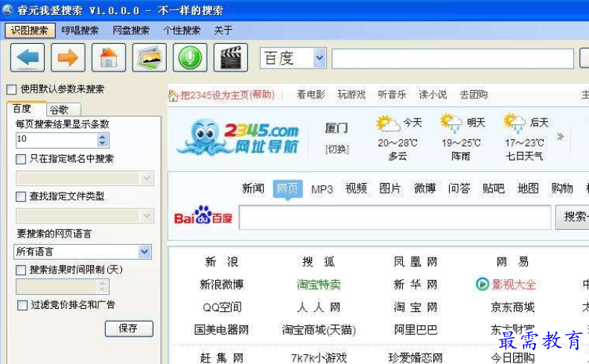Click the Baidu logo on the page
Screen dimensions: 589x364
click(203, 216)
